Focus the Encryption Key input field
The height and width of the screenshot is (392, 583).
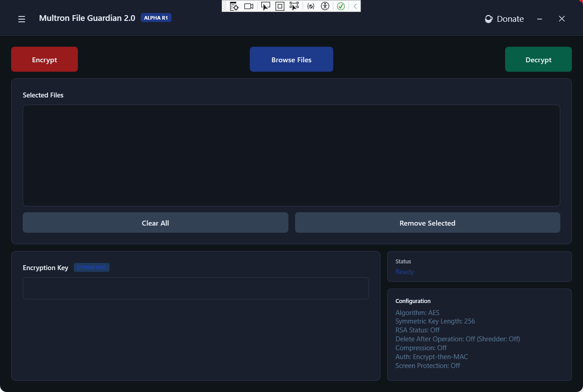(x=196, y=288)
